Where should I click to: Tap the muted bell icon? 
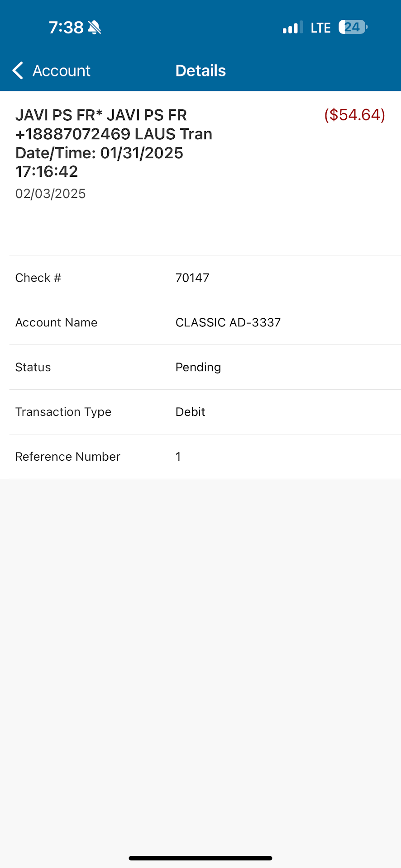pyautogui.click(x=95, y=28)
